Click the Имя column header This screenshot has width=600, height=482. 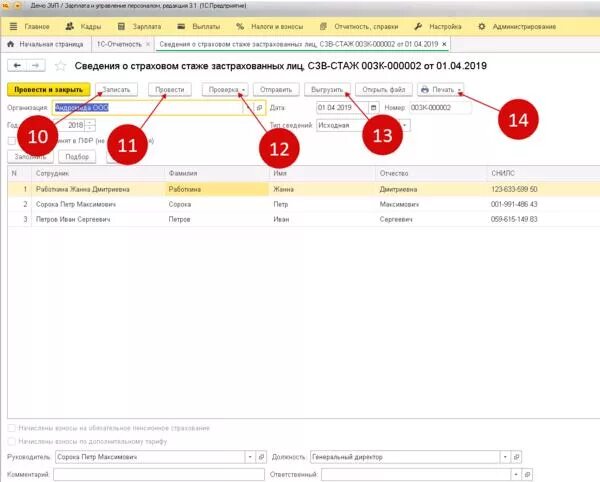[x=323, y=173]
